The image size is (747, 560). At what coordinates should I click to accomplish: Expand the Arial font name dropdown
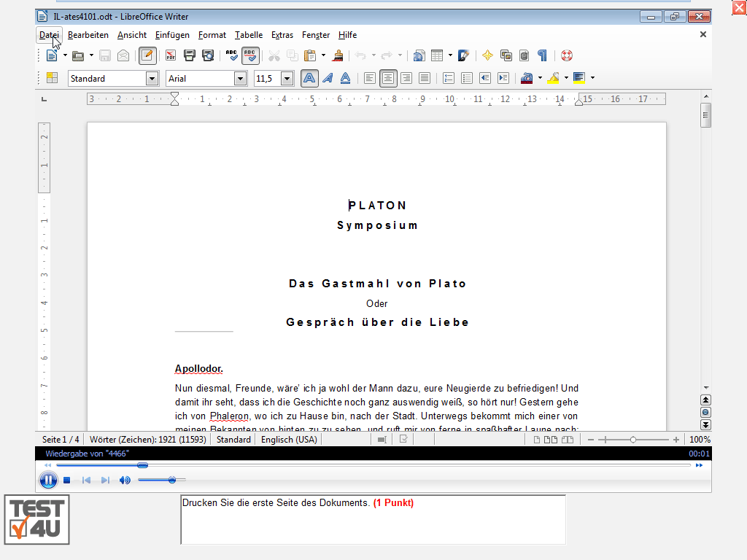tap(241, 79)
